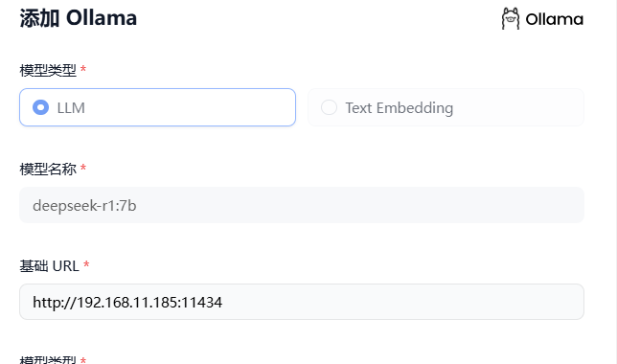The width and height of the screenshot is (617, 364).
Task: Focus the model name field showing deepseek-r1:7b
Action: coord(302,205)
